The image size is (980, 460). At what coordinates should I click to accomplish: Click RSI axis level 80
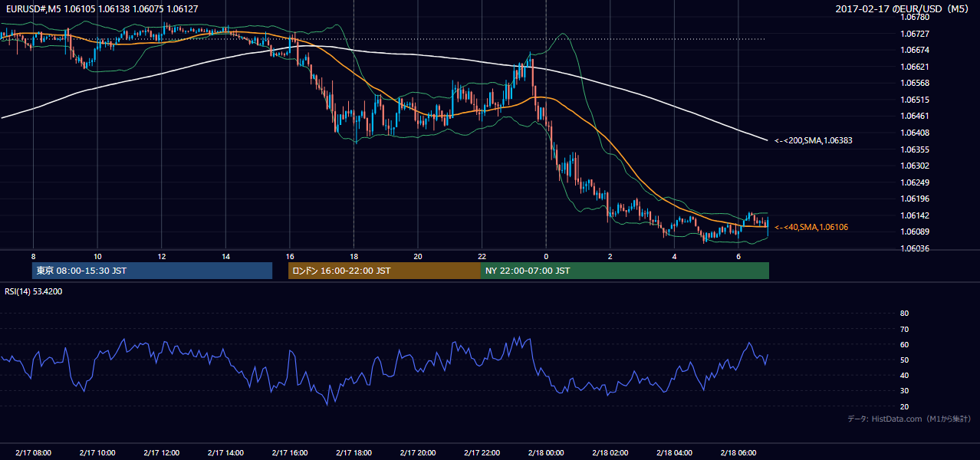tap(904, 314)
